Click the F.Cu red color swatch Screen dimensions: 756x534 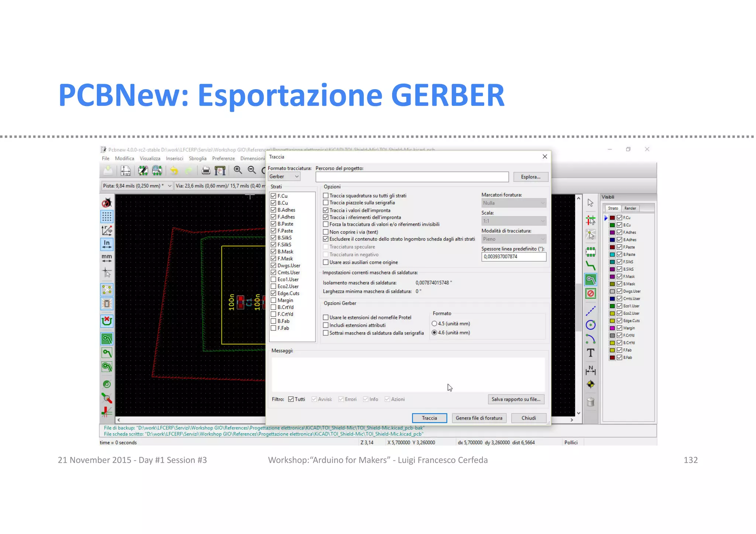612,218
